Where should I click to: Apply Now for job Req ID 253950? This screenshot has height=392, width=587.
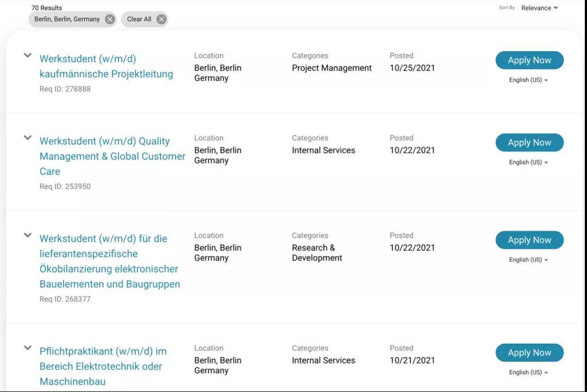[x=529, y=142]
